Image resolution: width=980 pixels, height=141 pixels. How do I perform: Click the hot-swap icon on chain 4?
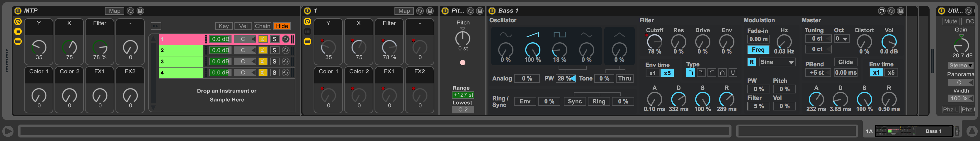tap(285, 72)
